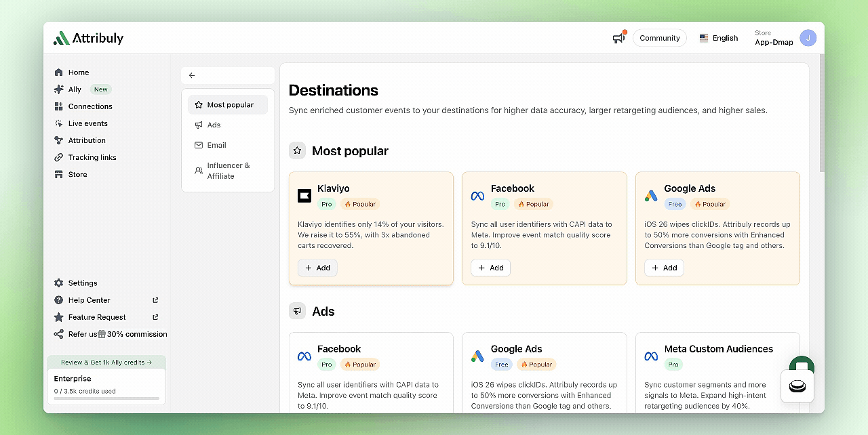Click the Enterprise plan card
Viewport: 868px width, 435px height.
coord(106,387)
